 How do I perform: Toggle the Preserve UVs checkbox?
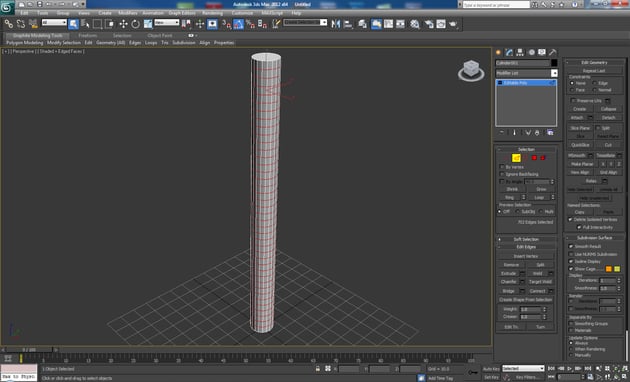tap(573, 100)
